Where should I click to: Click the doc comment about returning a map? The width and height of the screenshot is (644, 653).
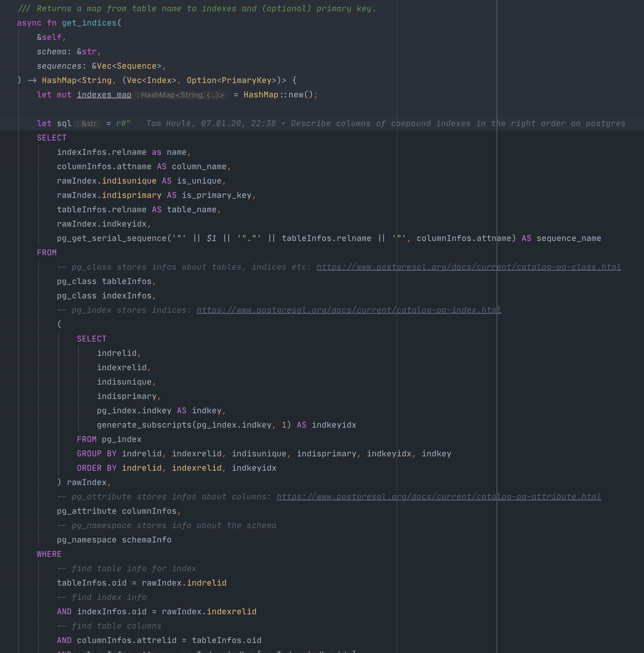(196, 8)
